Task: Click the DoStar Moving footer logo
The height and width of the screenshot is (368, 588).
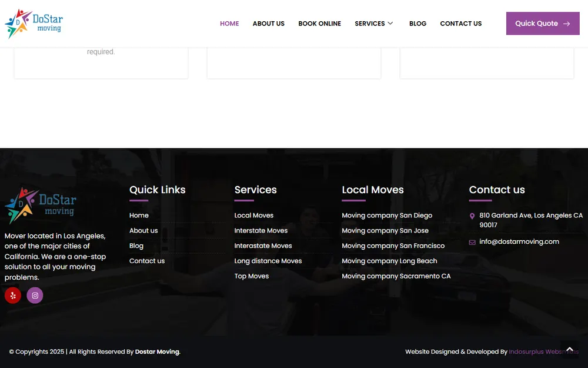Action: point(41,205)
